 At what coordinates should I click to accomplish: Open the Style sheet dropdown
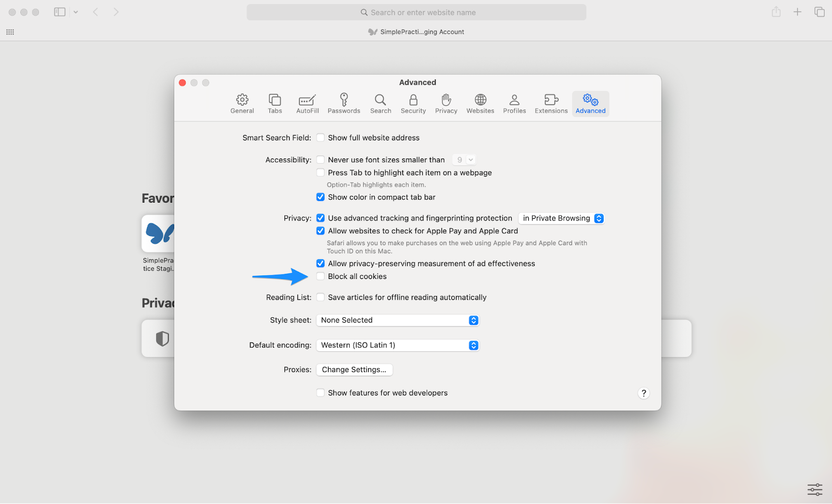(x=397, y=320)
